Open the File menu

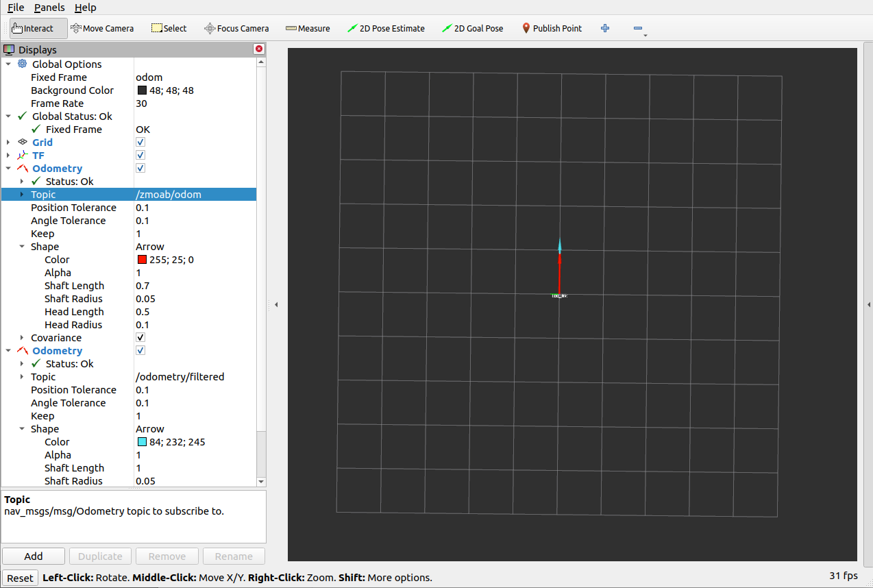(16, 8)
